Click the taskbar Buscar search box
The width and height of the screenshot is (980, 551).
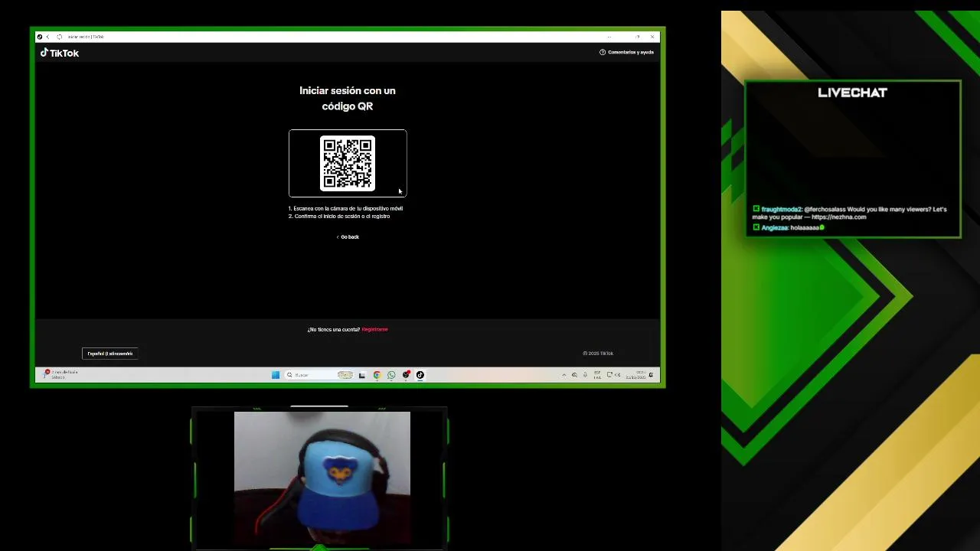319,375
